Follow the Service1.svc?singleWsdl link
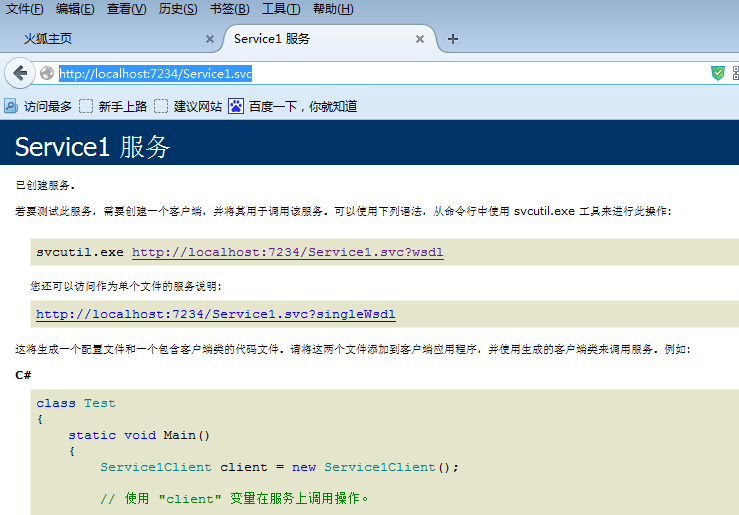739x515 pixels. click(216, 314)
